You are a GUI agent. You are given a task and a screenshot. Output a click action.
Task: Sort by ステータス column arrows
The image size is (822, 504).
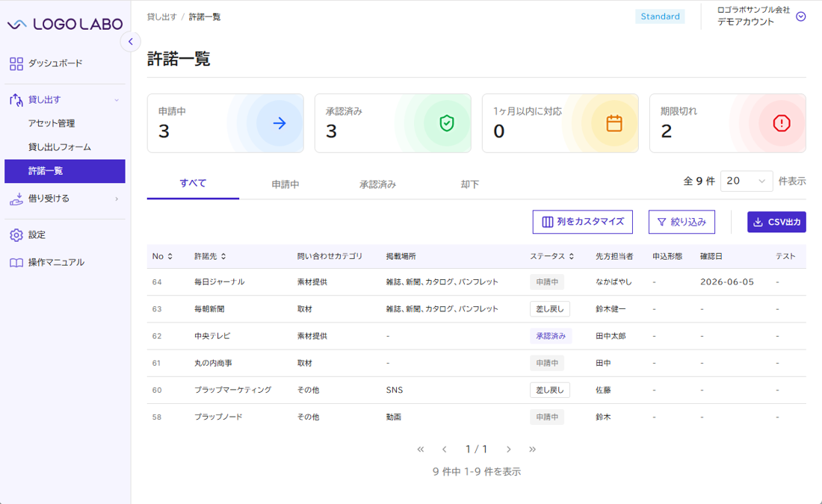tap(572, 256)
